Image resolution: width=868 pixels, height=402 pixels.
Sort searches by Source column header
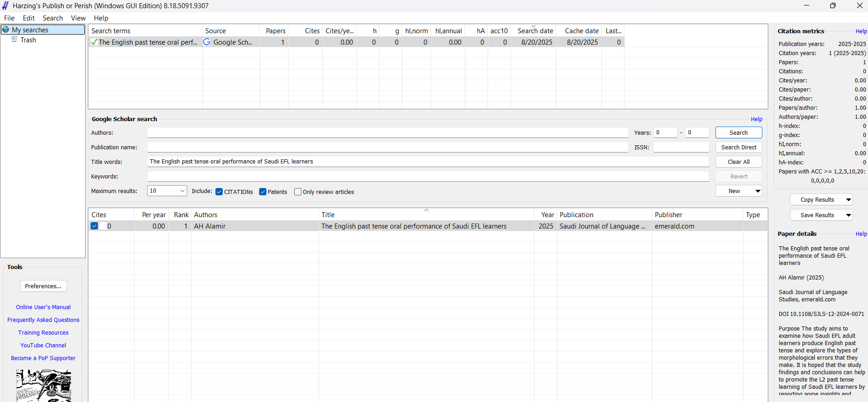[x=231, y=31]
